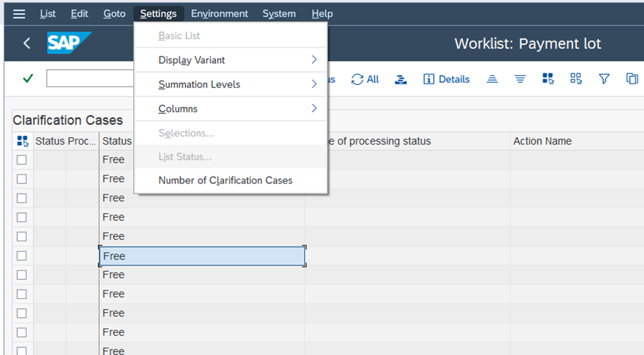This screenshot has width=644, height=355.
Task: Tick the checkbox in second Free row
Action: click(x=22, y=179)
